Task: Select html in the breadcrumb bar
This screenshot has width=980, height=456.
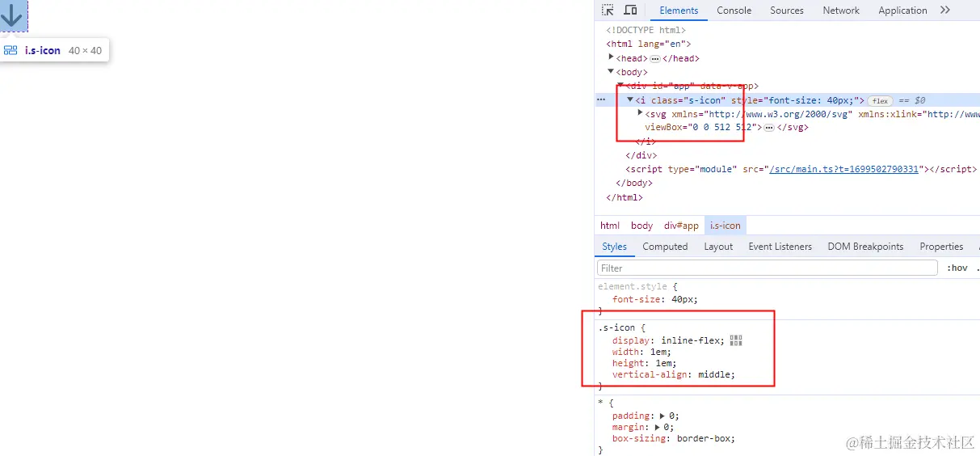Action: click(610, 226)
